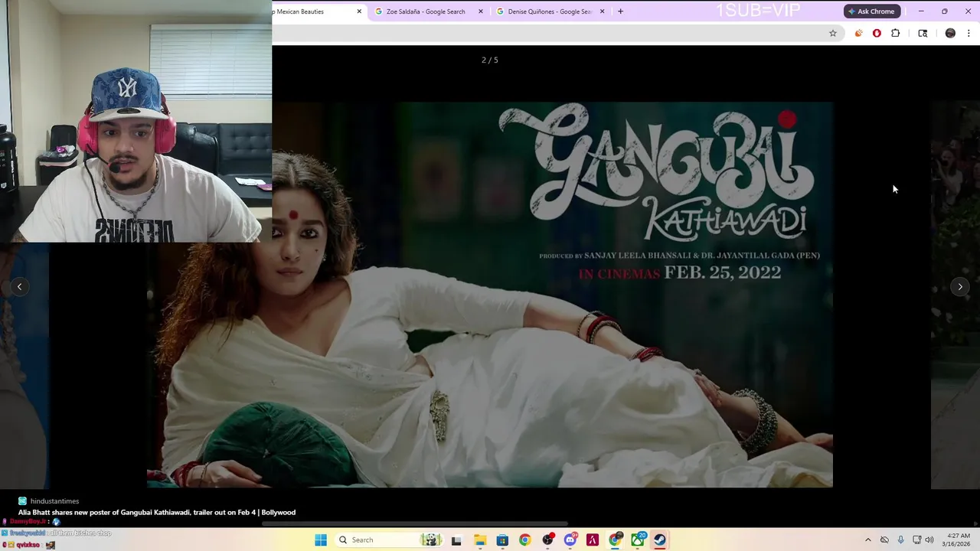This screenshot has height=551, width=980.
Task: Show hidden system tray icons
Action: point(867,540)
